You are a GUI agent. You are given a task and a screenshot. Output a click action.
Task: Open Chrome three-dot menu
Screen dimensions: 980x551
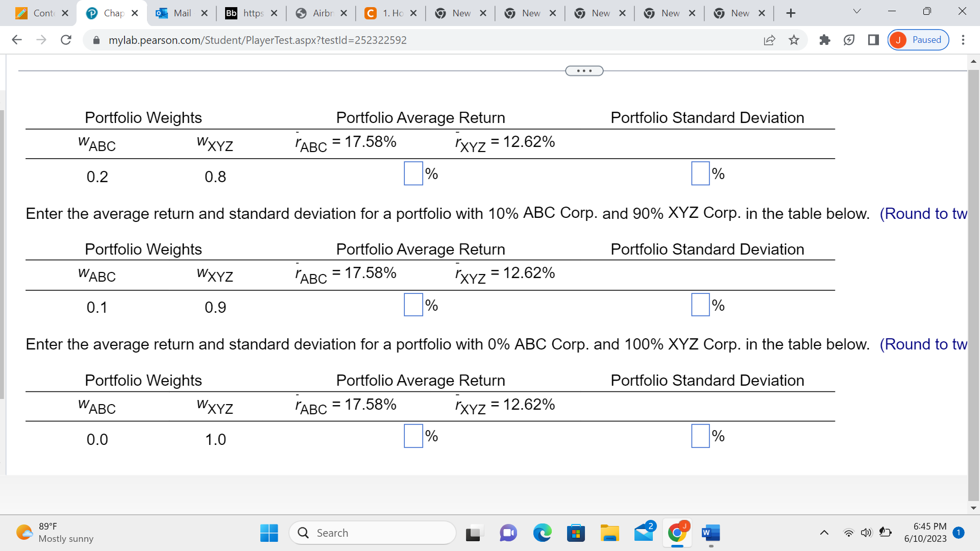click(963, 40)
